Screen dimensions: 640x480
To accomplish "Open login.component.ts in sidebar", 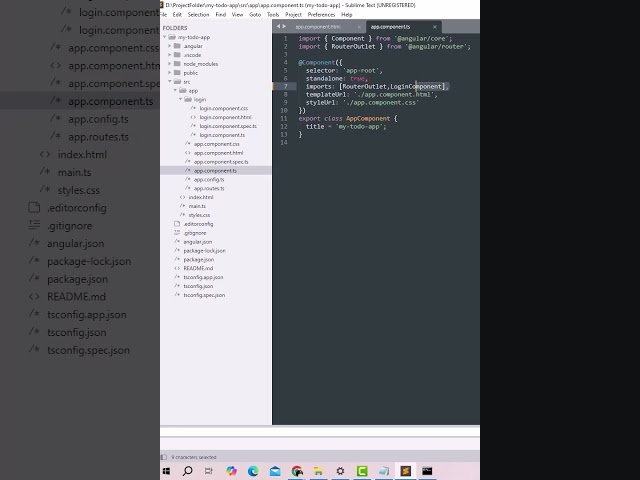I will tap(222, 135).
